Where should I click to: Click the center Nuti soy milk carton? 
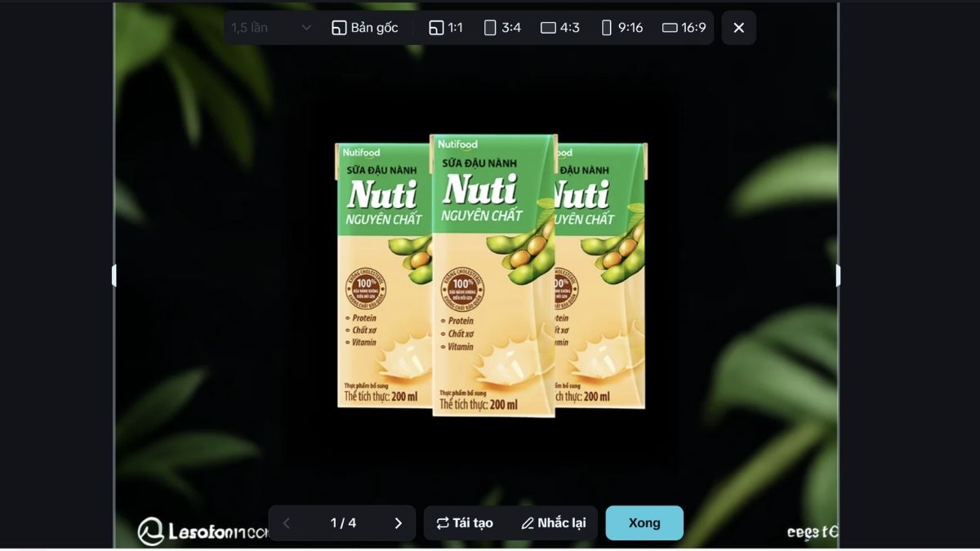[493, 275]
